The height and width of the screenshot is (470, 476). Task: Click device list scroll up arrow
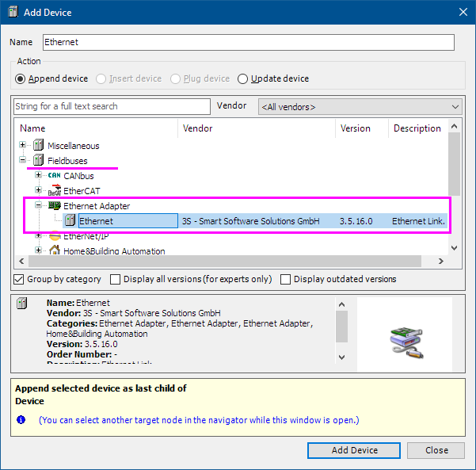tap(454, 126)
